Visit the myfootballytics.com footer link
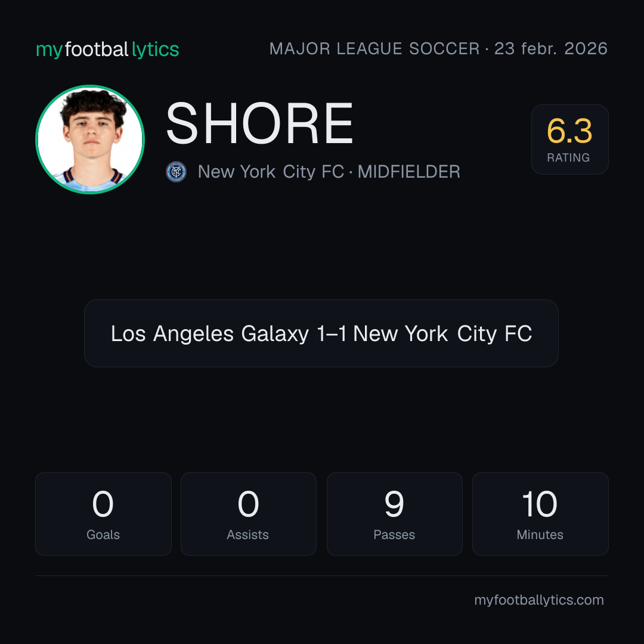The image size is (644, 644). point(539,600)
